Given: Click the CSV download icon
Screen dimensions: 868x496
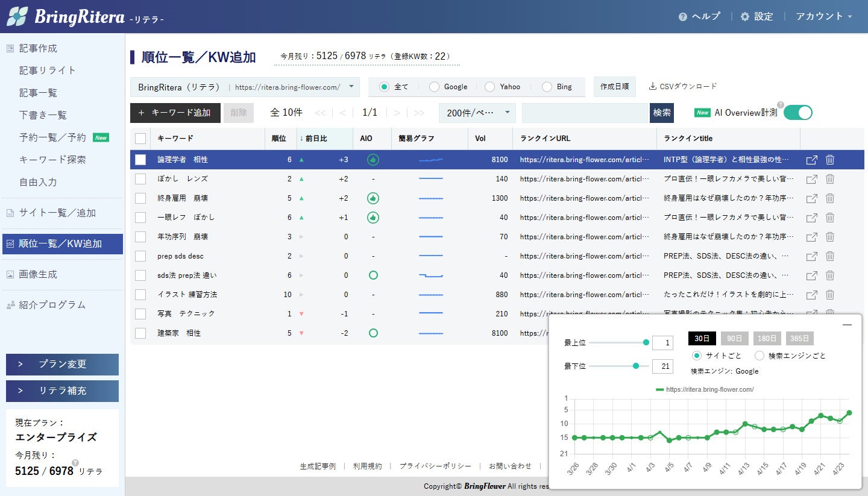Looking at the screenshot, I should click(652, 86).
